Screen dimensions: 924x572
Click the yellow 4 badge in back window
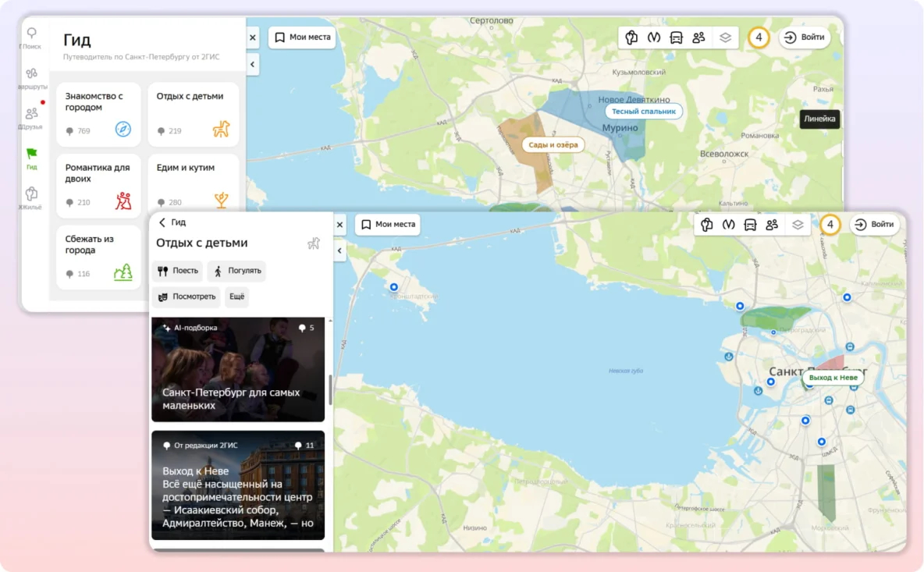point(759,37)
